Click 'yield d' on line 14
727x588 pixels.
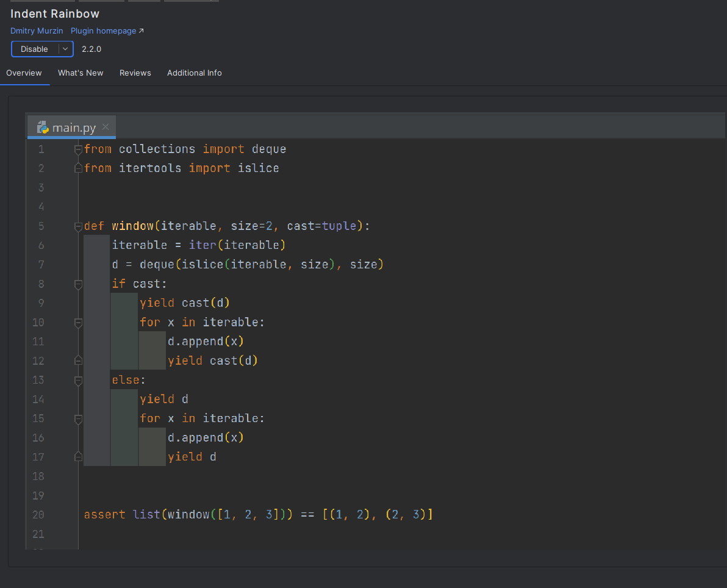click(164, 400)
